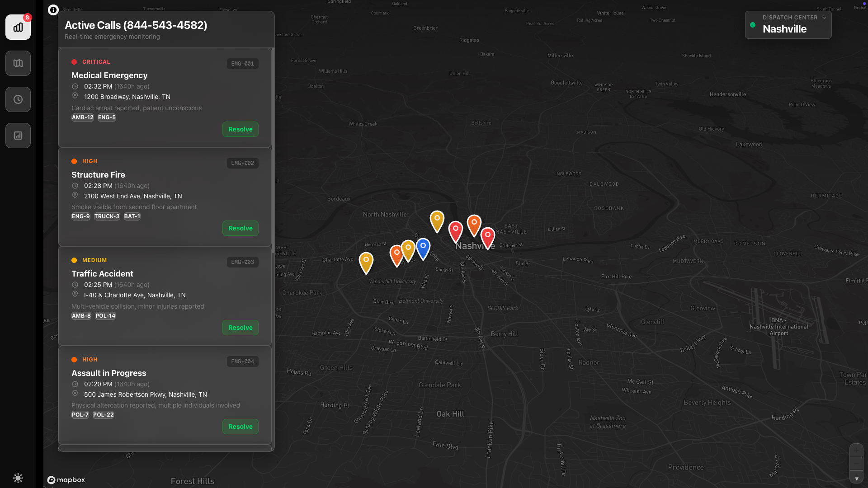Open the Mapbox logo link
The height and width of the screenshot is (488, 868).
coord(66,480)
